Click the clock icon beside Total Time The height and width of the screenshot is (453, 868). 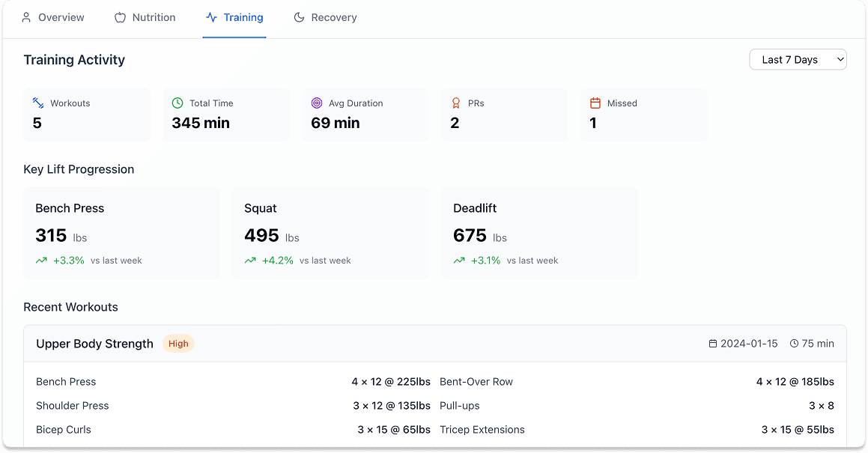[x=177, y=103]
